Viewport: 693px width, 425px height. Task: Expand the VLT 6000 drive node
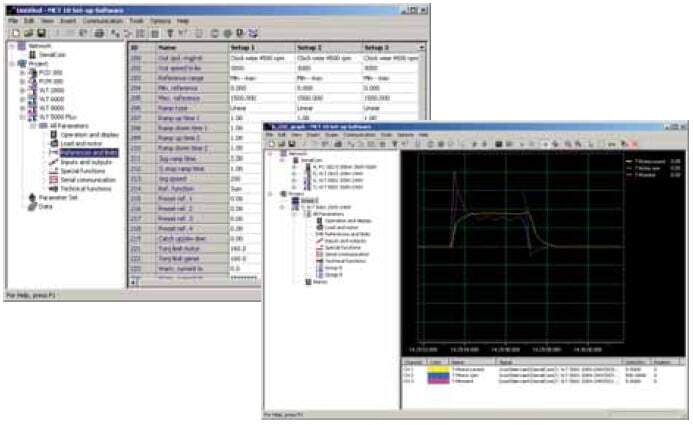coord(23,99)
